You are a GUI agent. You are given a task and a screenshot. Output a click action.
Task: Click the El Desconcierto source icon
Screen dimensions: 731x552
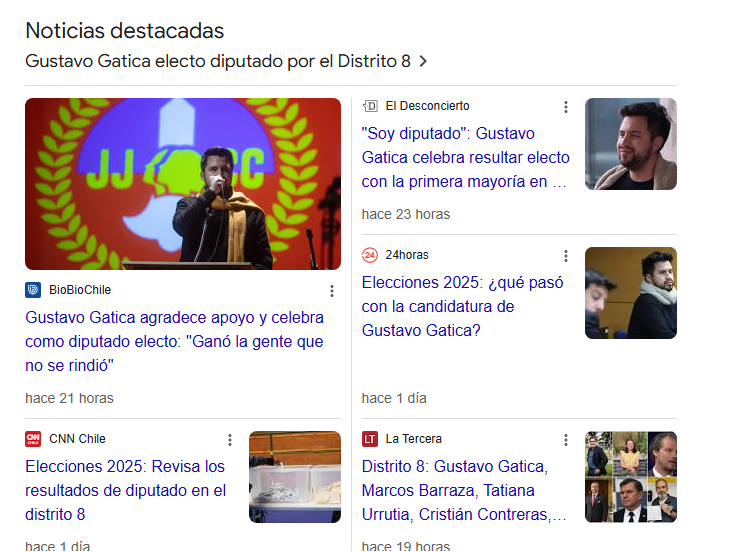tap(370, 106)
